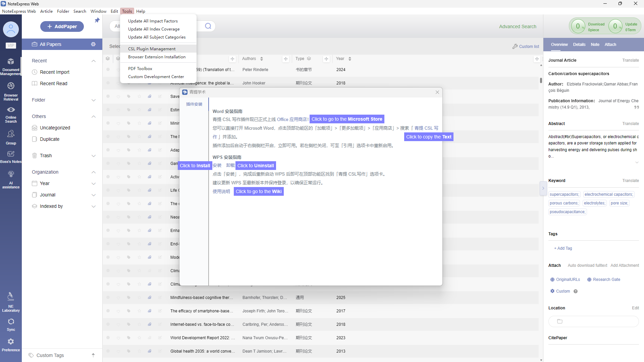Viewport: 644px width, 362px height.
Task: Select CSL Plugin Management menu entry
Action: click(152, 49)
